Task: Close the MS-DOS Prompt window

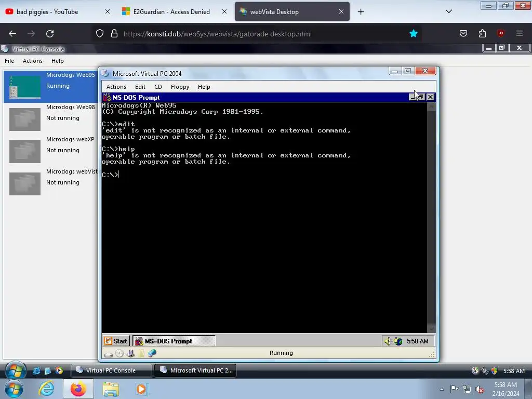Action: (430, 97)
